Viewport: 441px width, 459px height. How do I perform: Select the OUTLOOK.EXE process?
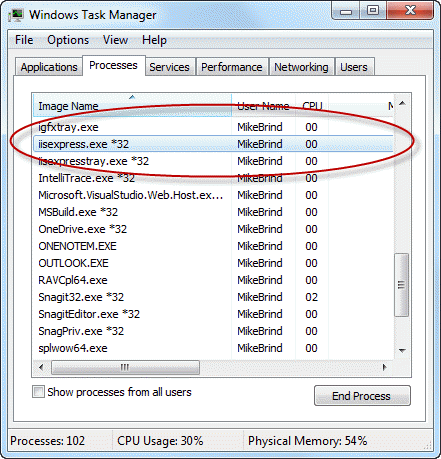coord(213,263)
